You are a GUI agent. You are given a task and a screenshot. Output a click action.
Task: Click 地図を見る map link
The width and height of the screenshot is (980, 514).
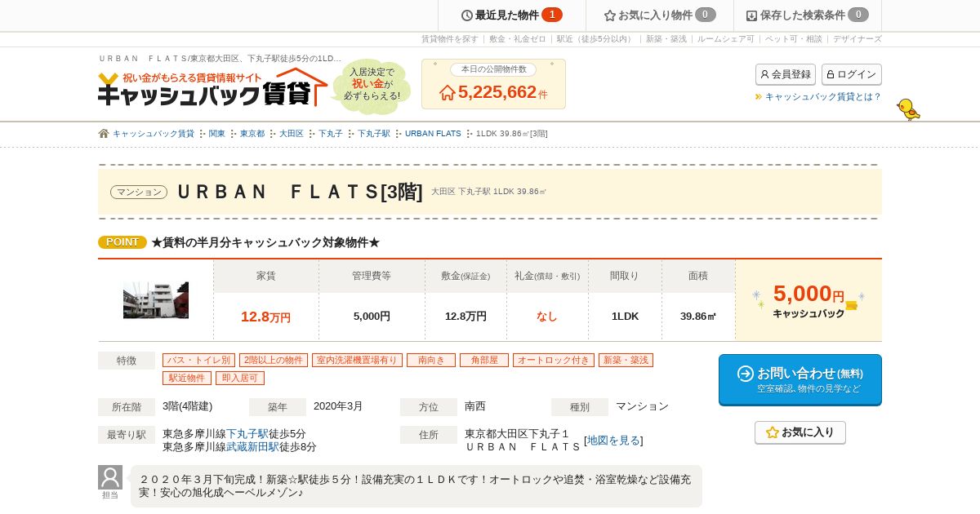[x=613, y=441]
